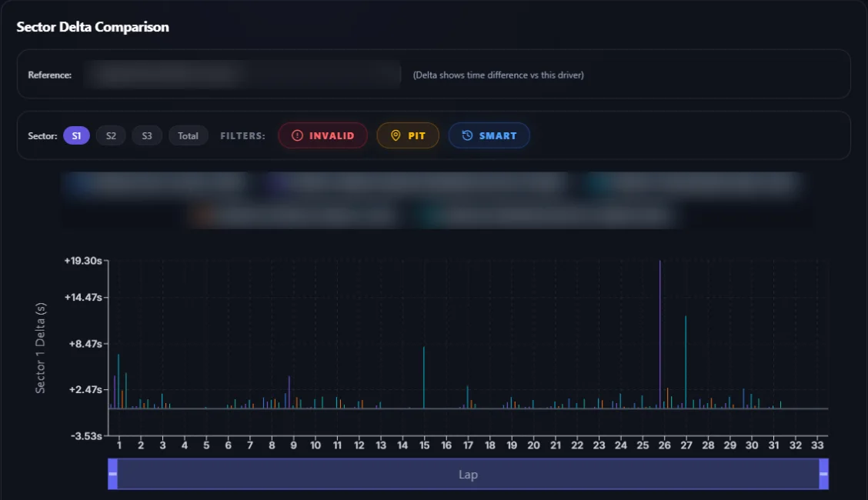The height and width of the screenshot is (500, 868).
Task: Click the lap 1 x-axis label
Action: pos(119,445)
